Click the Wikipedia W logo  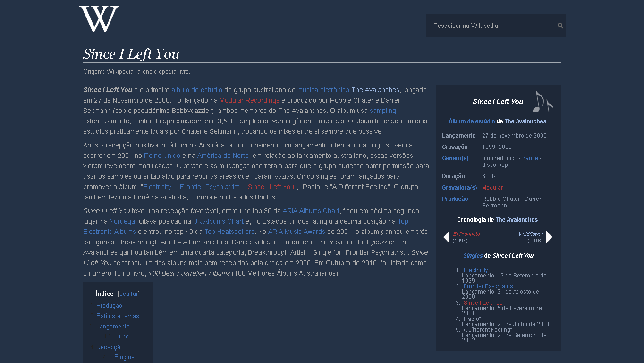pos(99,19)
